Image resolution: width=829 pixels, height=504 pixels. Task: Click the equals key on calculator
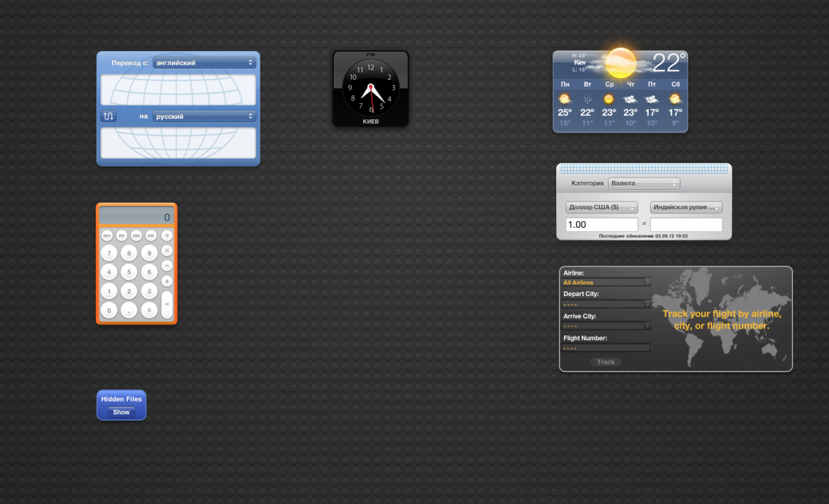(x=167, y=304)
